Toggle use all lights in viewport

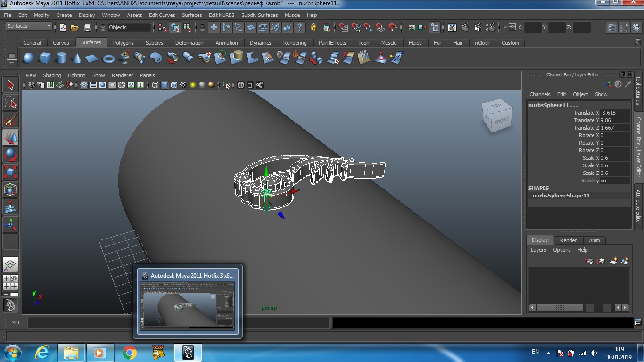193,85
